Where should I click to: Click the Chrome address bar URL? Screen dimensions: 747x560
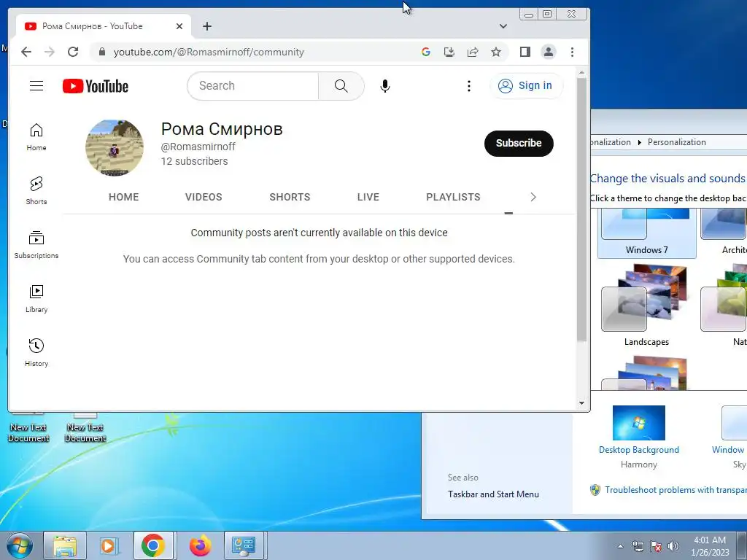209,52
